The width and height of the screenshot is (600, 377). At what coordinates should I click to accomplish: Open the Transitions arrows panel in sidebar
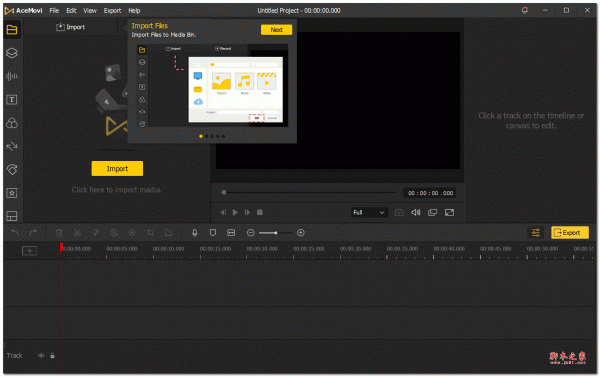pyautogui.click(x=12, y=146)
